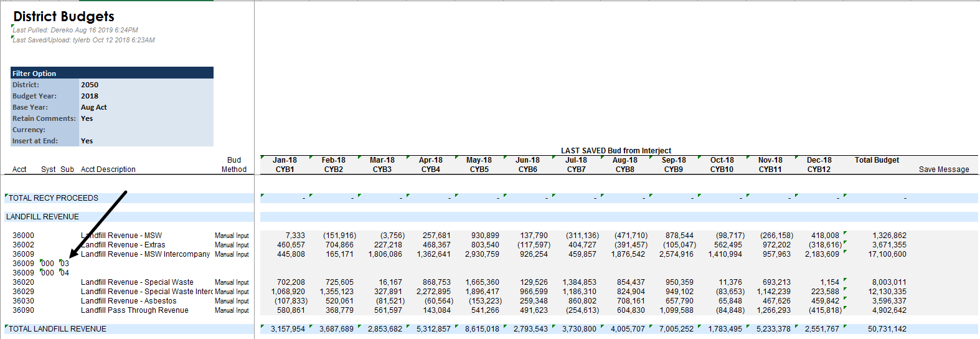Click the Acct Description column header
The width and height of the screenshot is (980, 339).
coord(108,169)
